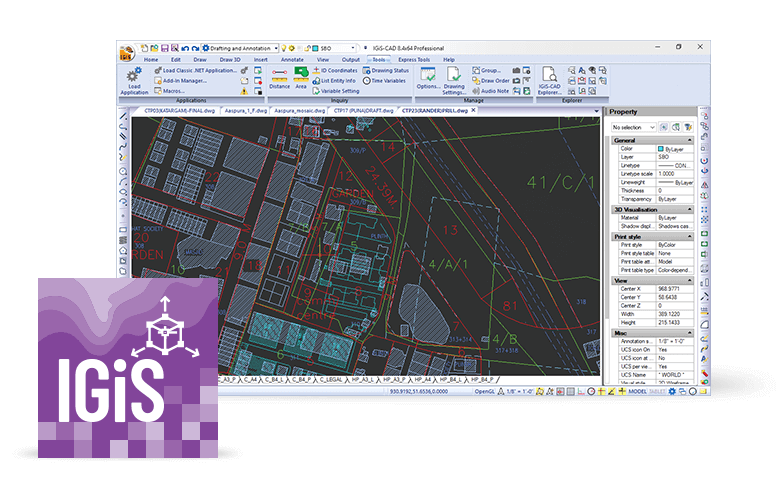This screenshot has width=777, height=498.
Task: Close the CTP23(RANDER)PRILL.dwg tab
Action: 473,111
